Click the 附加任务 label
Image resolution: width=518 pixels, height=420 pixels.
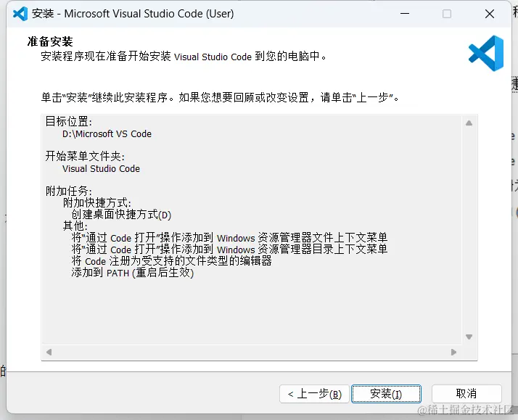pos(69,191)
